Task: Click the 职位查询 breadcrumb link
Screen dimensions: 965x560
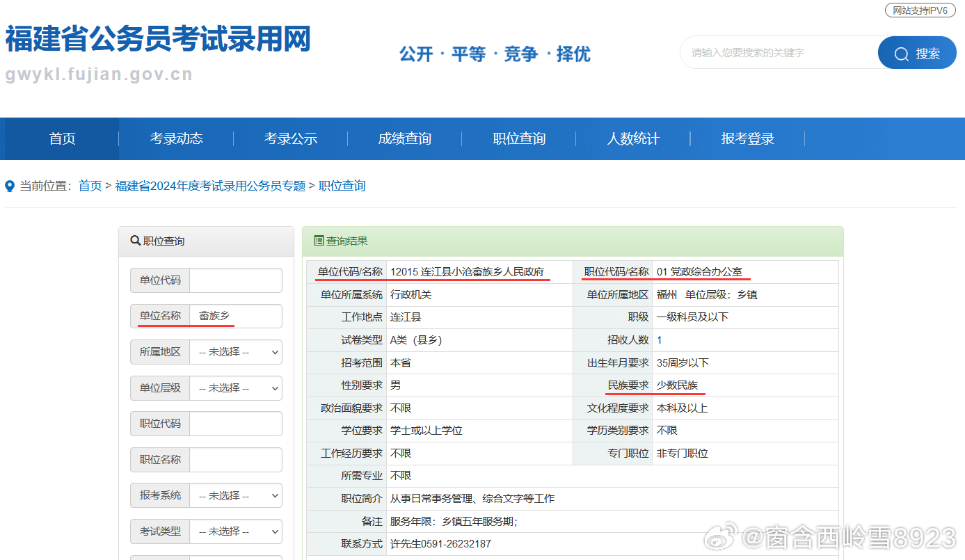Action: click(342, 186)
